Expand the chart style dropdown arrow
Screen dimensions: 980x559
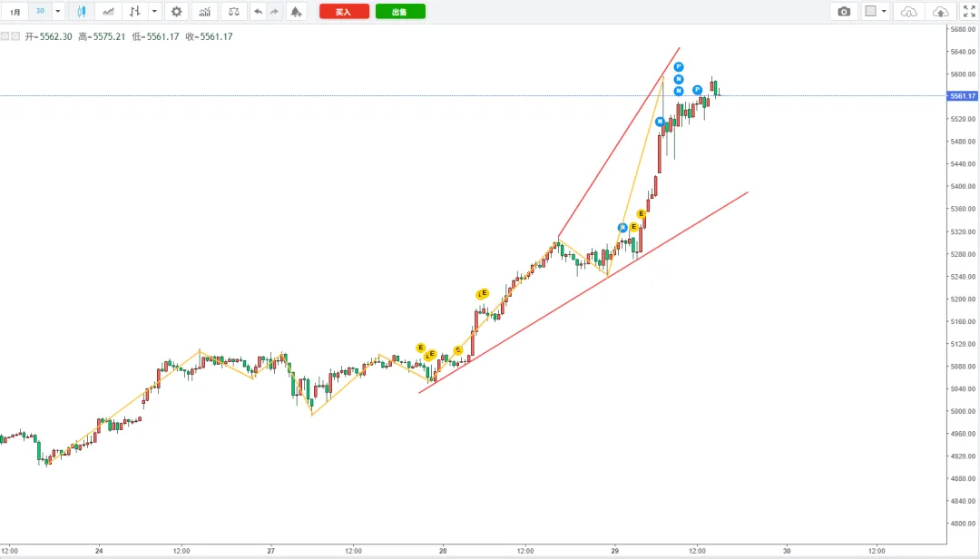pyautogui.click(x=154, y=11)
